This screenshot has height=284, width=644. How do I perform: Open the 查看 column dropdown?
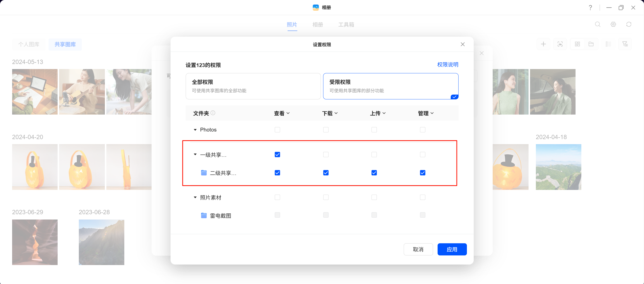click(x=282, y=113)
